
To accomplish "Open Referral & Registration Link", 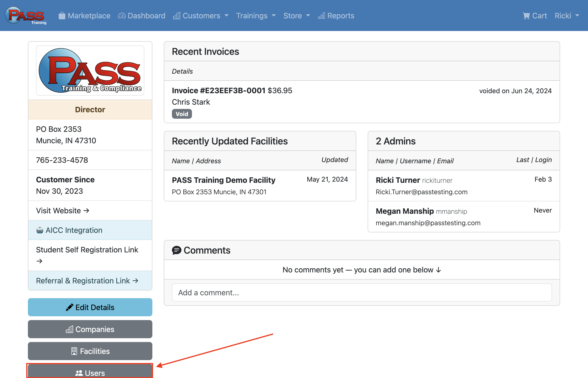I will tap(87, 281).
